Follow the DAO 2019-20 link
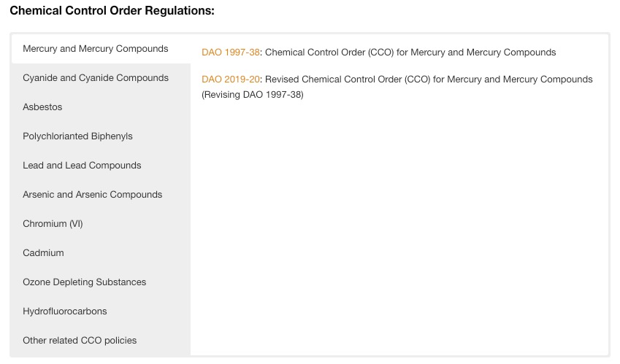620x364 pixels. click(231, 79)
